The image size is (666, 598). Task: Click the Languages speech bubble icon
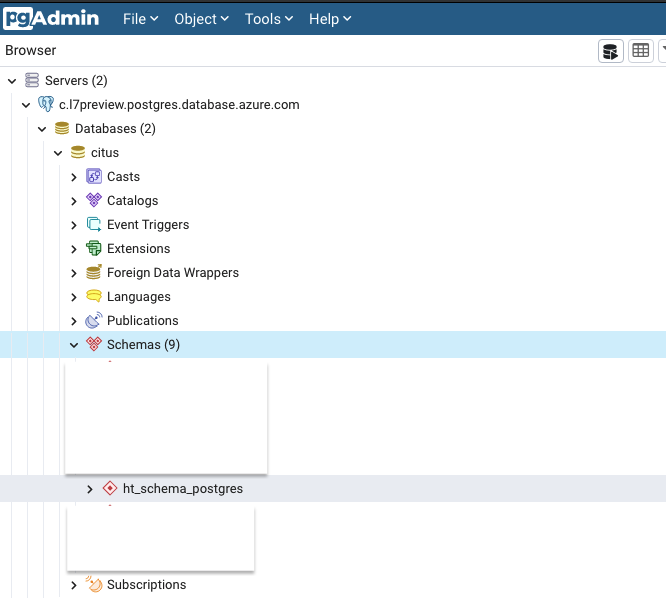[x=94, y=296]
